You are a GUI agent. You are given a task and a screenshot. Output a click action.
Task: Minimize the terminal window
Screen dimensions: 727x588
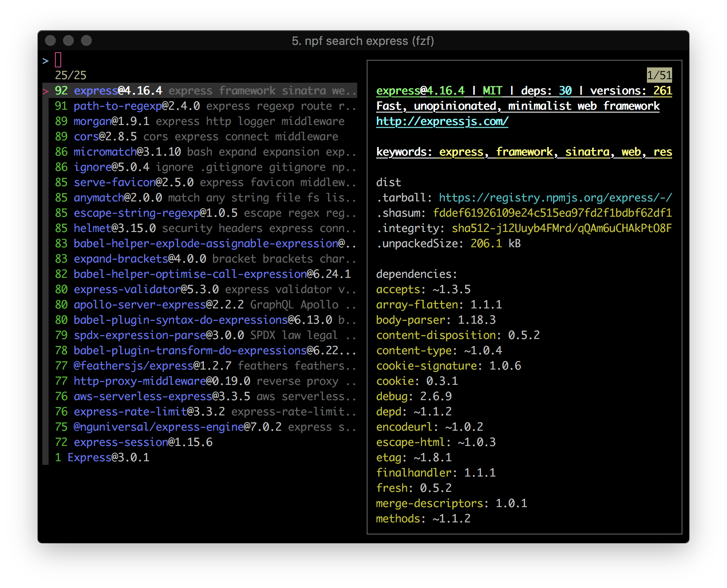click(x=68, y=40)
